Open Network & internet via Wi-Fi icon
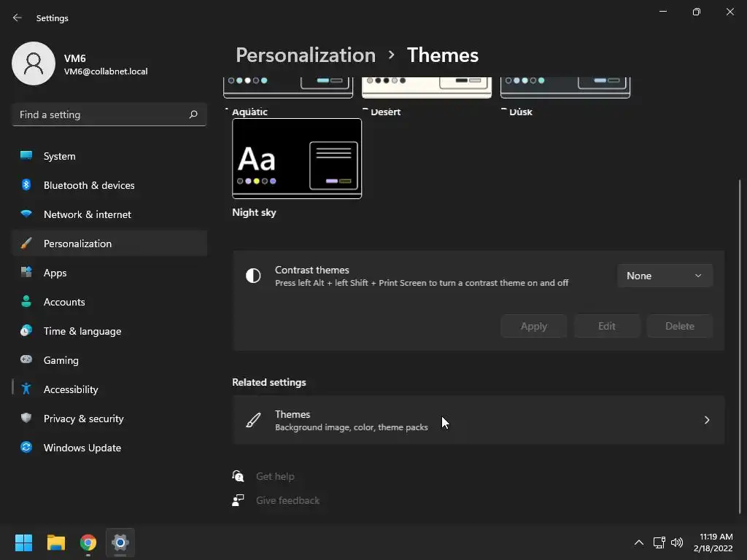This screenshot has width=747, height=560. (x=26, y=214)
